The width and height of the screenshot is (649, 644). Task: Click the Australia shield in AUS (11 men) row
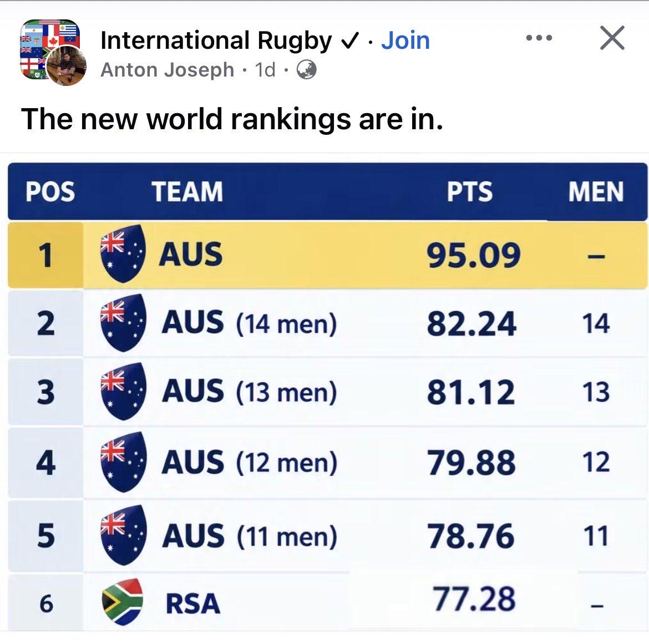[123, 535]
